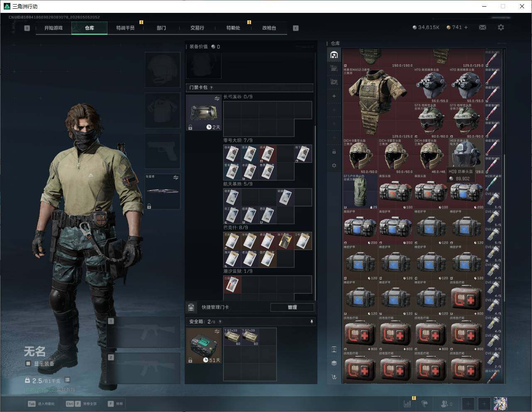
Task: Open the weight details list icon
Action: (x=67, y=380)
